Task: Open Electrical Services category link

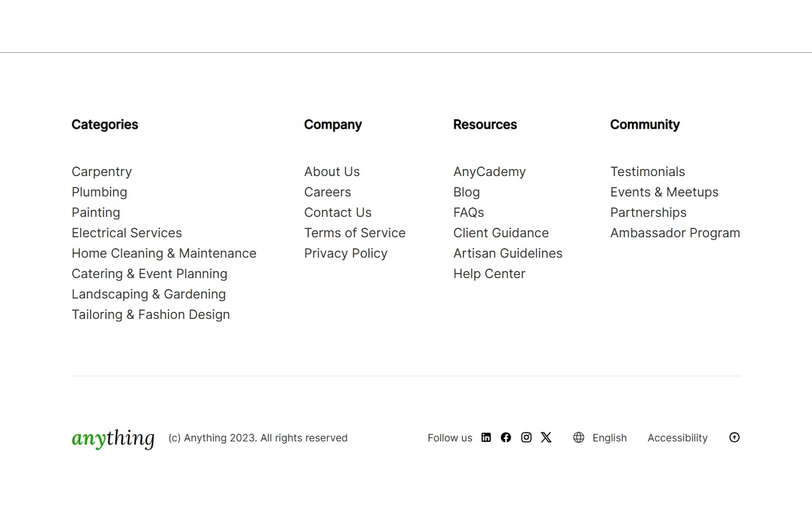Action: click(x=126, y=233)
